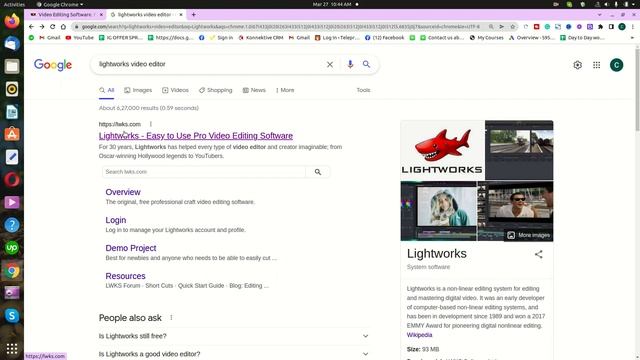Switch to Video Editing Software tab
640x360 pixels.
point(65,15)
